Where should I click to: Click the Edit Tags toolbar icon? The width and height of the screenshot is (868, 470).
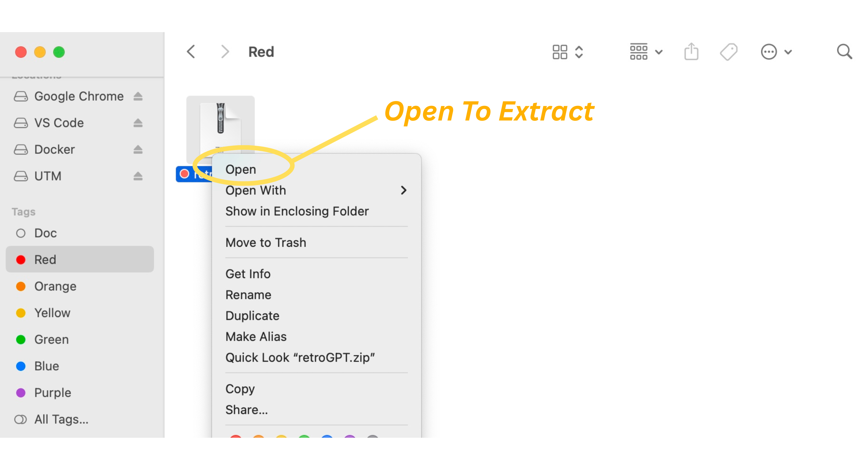(x=728, y=52)
